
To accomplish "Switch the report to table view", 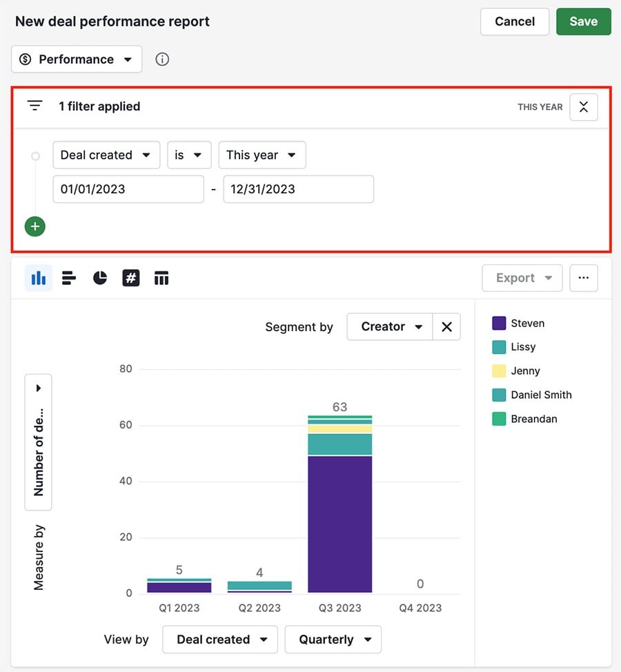I will (x=161, y=277).
